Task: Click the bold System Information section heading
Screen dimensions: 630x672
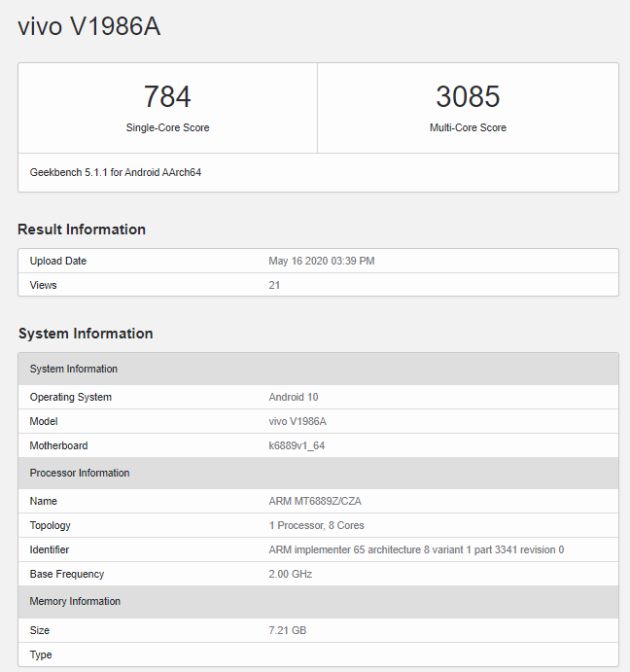Action: coord(86,334)
